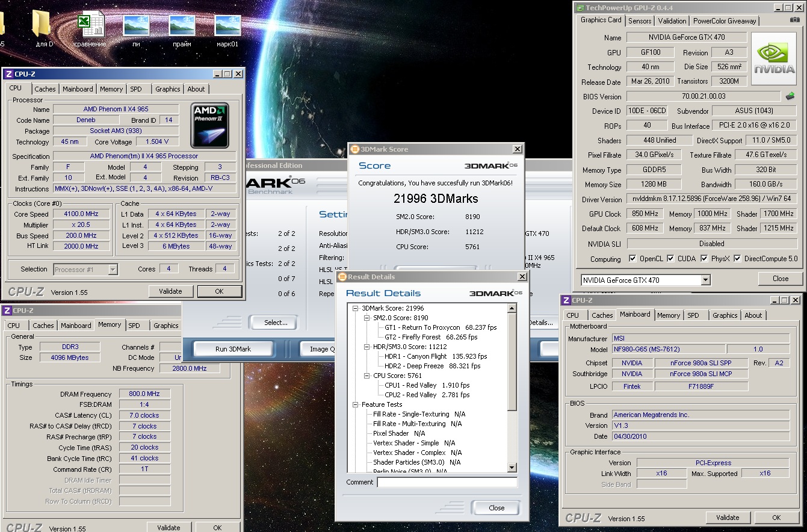Click the CPU-Z Name field 'AMD Phenom II X4 965'
The image size is (807, 532).
pyautogui.click(x=116, y=109)
